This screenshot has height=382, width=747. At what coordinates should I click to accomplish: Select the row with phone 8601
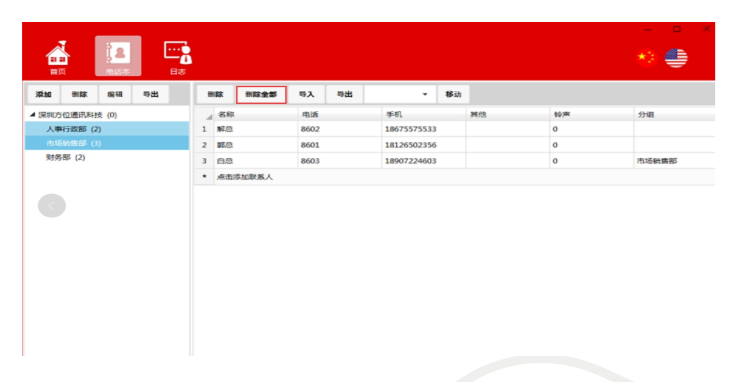pos(454,145)
